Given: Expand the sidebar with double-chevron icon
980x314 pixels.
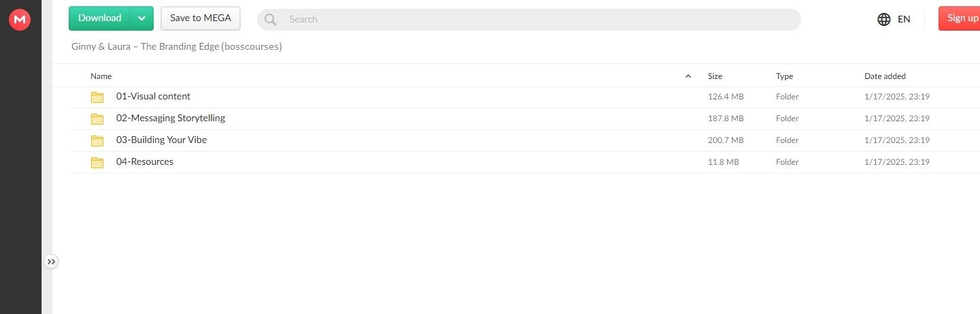Looking at the screenshot, I should [x=52, y=262].
